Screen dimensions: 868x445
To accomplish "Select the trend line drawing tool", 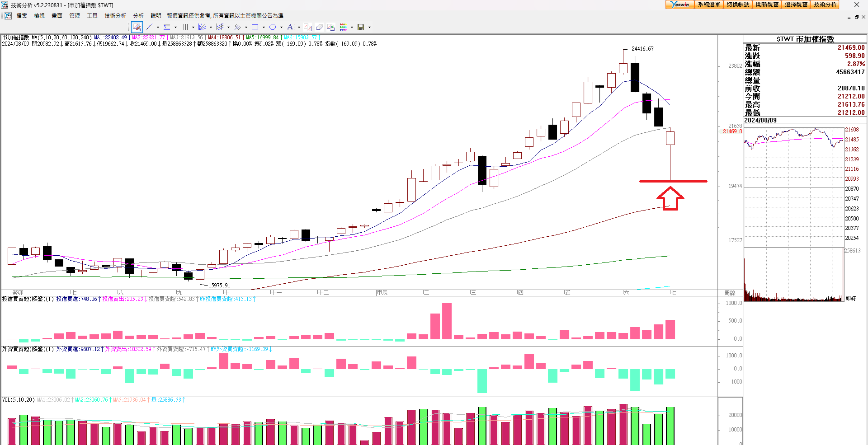I will (149, 27).
